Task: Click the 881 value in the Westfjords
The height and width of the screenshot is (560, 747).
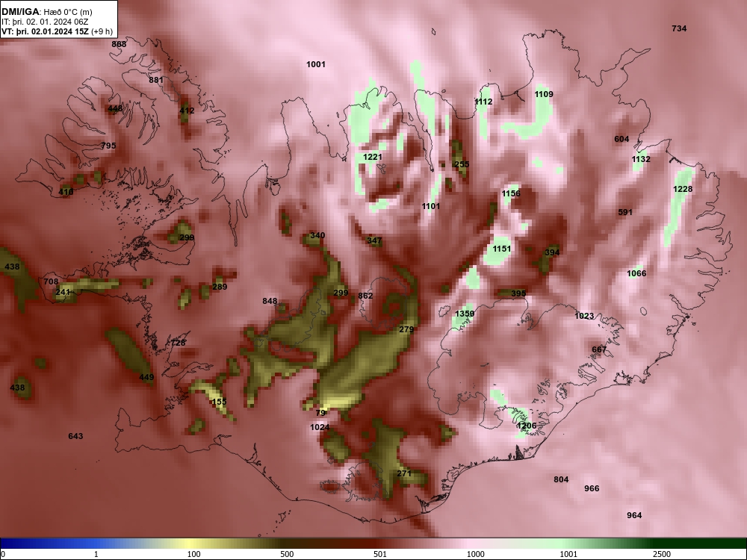Action: (156, 80)
